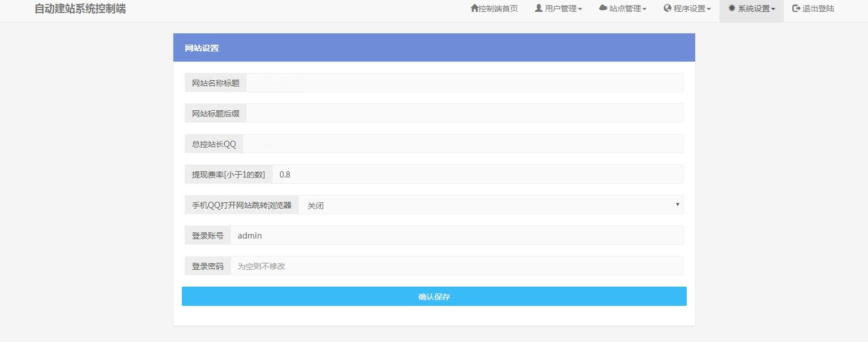The height and width of the screenshot is (342, 868).
Task: Focus the 网站标题后缀 input field
Action: click(465, 113)
